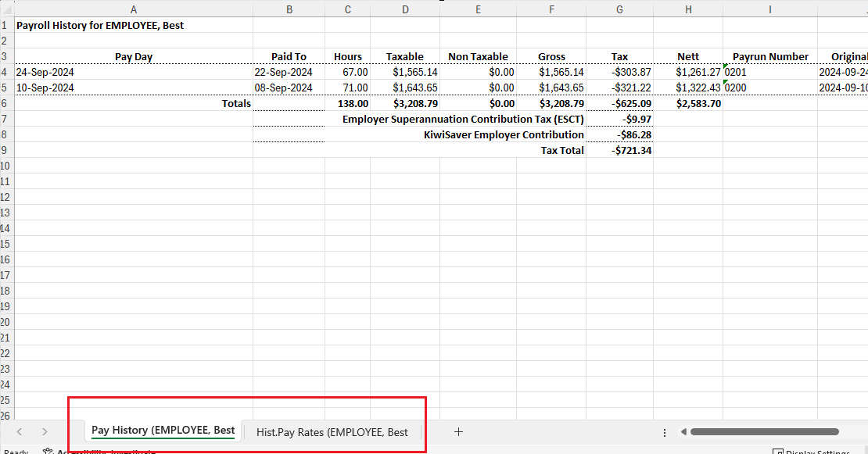Select column D header
The image size is (868, 454).
(x=405, y=9)
